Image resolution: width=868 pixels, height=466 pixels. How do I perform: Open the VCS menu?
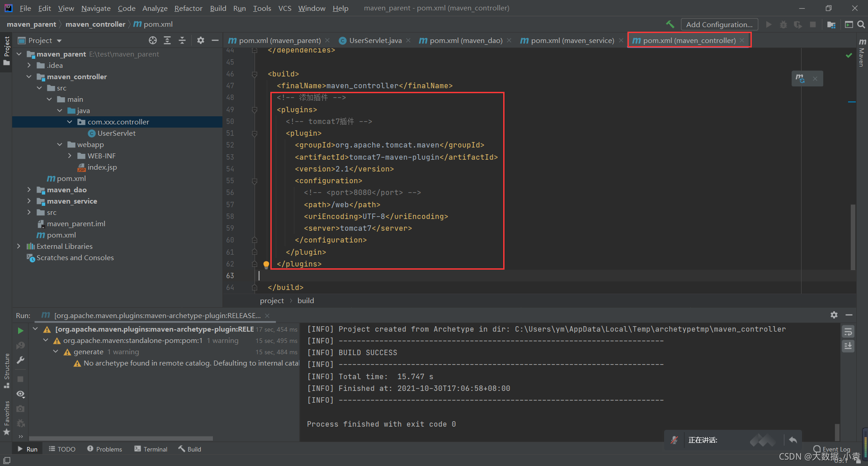click(285, 8)
